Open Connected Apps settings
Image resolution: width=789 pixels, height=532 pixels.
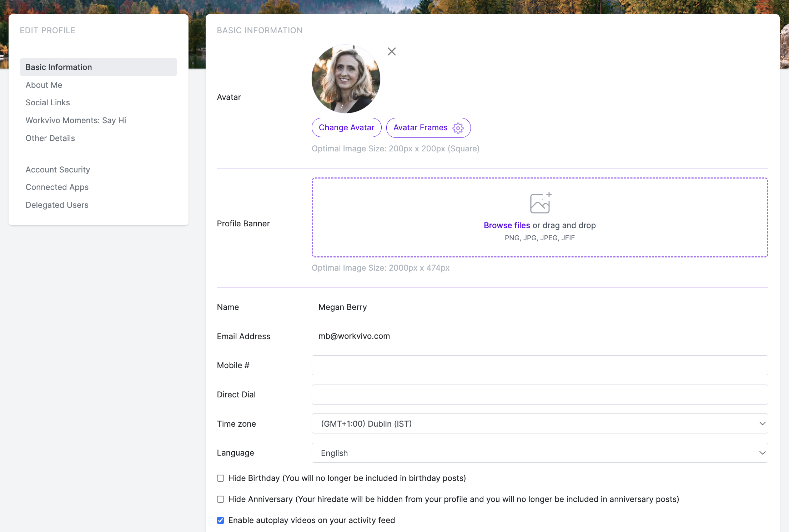pos(57,187)
